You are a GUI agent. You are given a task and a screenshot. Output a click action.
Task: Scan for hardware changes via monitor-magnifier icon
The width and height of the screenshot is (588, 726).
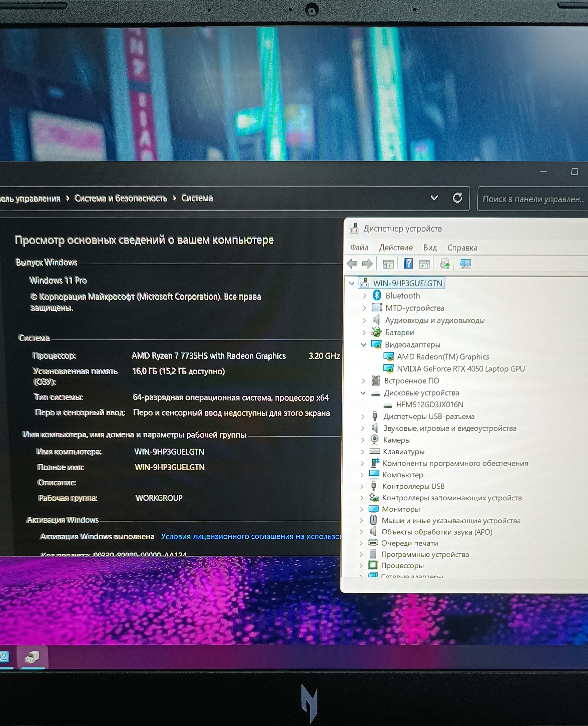point(465,264)
